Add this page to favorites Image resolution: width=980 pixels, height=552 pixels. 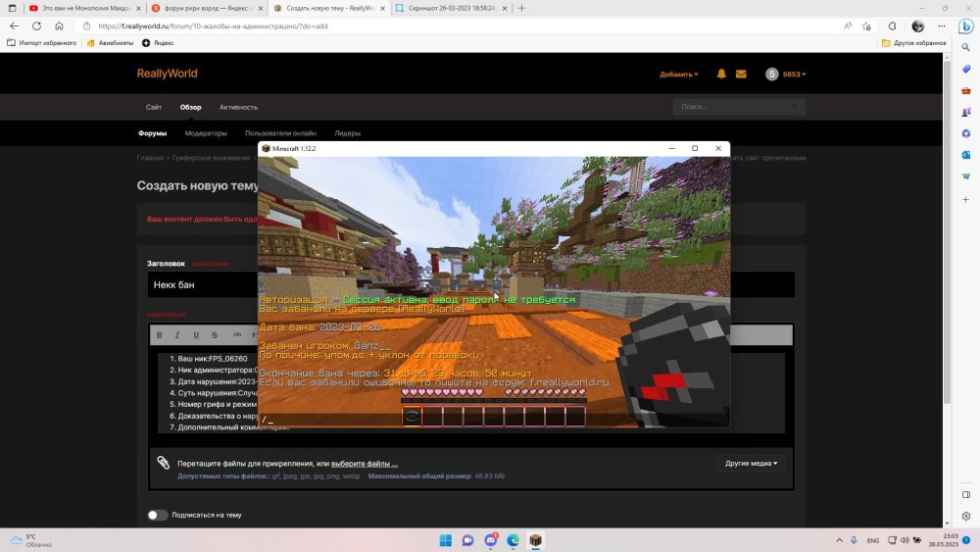(866, 26)
